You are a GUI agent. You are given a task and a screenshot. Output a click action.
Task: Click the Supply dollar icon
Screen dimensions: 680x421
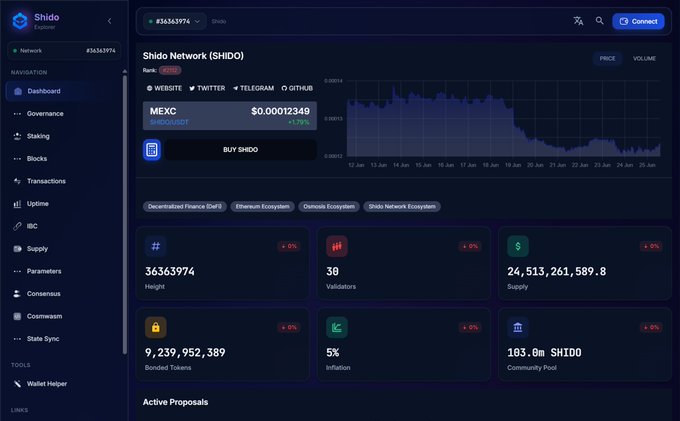tap(518, 246)
